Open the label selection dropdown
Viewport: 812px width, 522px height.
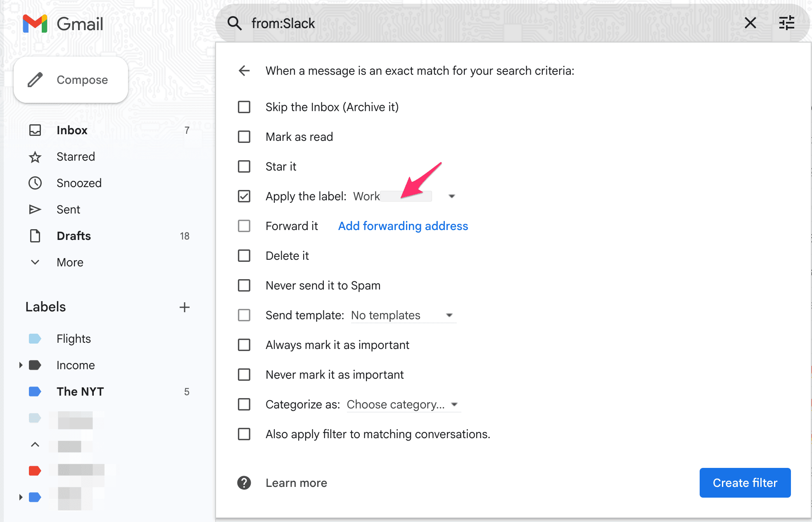point(451,196)
